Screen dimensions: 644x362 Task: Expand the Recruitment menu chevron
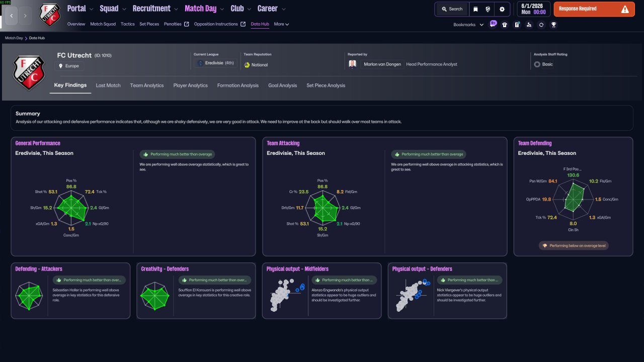pyautogui.click(x=176, y=9)
